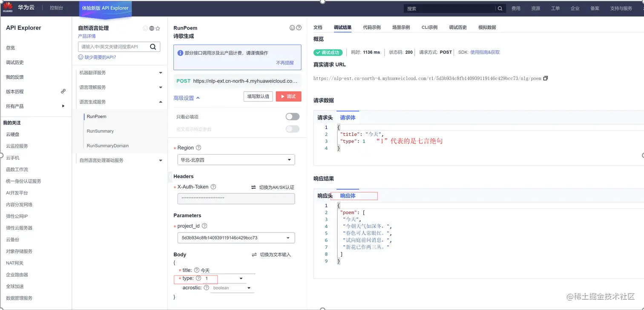
Task: Open the 工单 menu in the top bar
Action: click(x=555, y=8)
